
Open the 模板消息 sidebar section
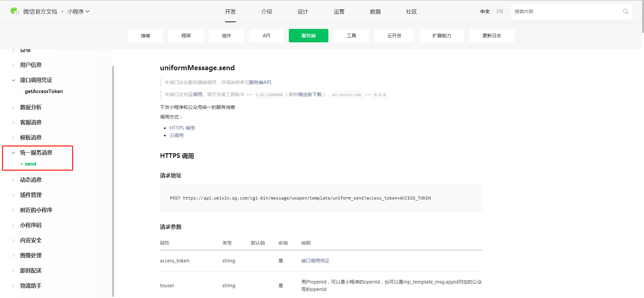[31, 138]
